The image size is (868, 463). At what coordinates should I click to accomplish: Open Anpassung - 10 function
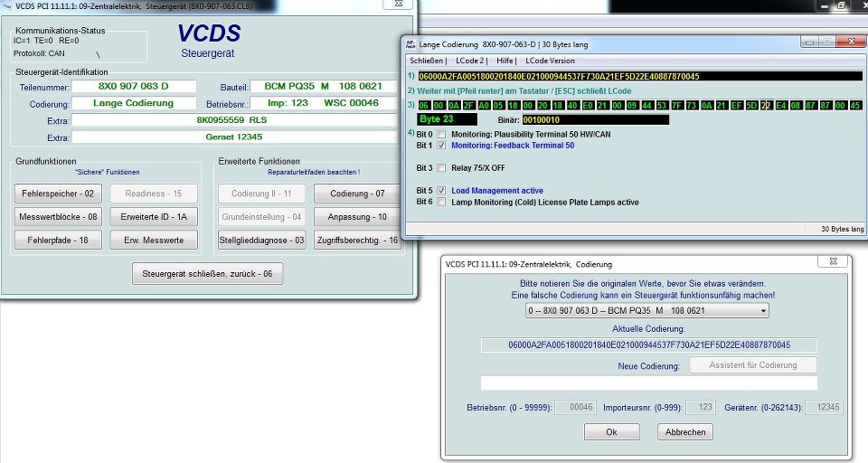(357, 216)
